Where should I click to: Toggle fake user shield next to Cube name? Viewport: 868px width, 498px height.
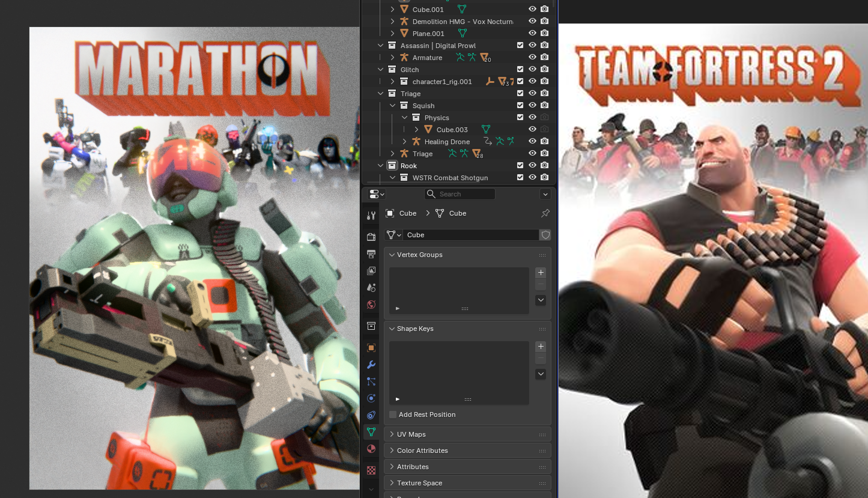tap(545, 235)
